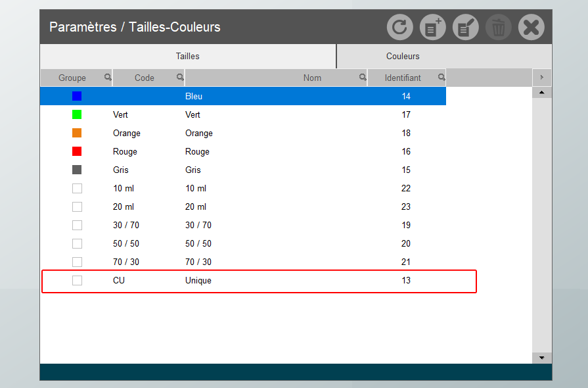The image size is (588, 388).
Task: Open search in Nom column header
Action: [363, 78]
